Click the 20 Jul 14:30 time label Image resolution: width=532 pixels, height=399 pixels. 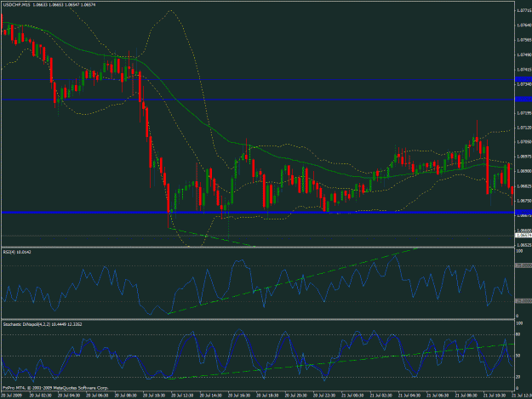[x=211, y=396]
